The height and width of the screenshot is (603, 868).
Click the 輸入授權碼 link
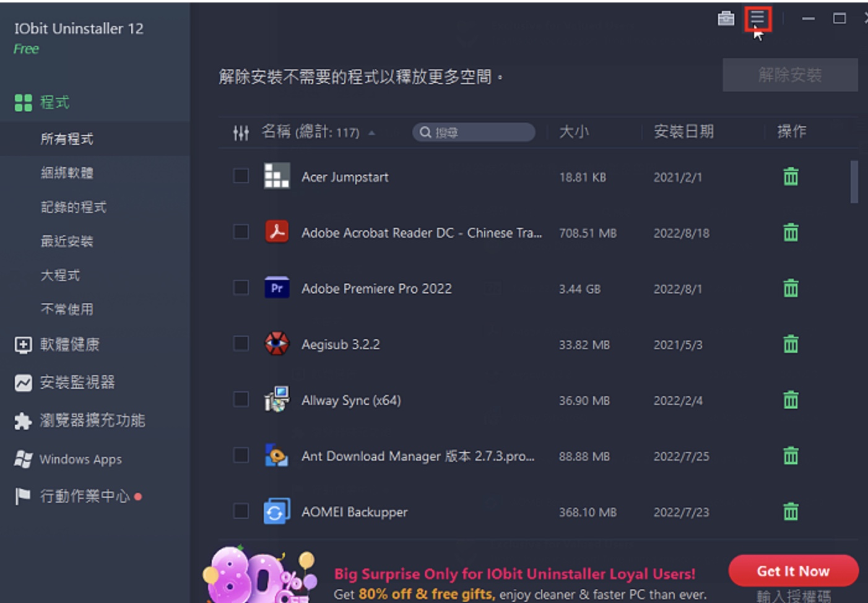[x=794, y=596]
